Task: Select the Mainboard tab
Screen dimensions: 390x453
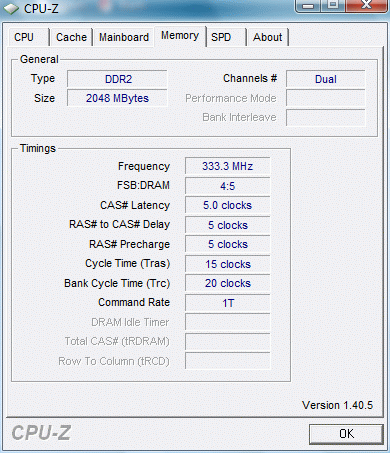Action: (124, 37)
